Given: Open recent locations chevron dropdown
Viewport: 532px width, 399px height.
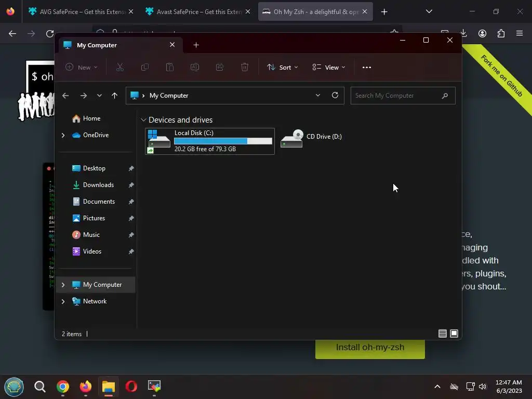Looking at the screenshot, I should pos(99,96).
